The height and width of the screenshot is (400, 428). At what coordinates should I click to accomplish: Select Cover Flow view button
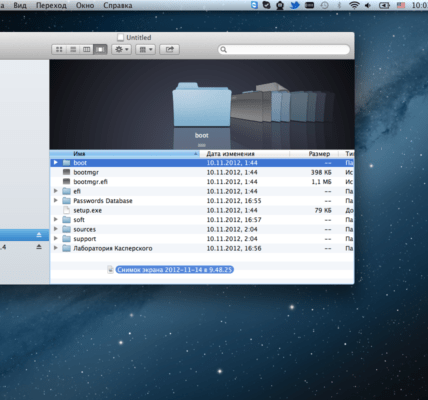click(x=100, y=50)
